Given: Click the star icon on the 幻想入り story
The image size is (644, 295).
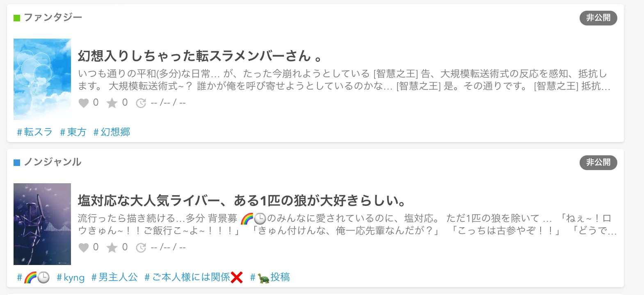Looking at the screenshot, I should coord(112,103).
